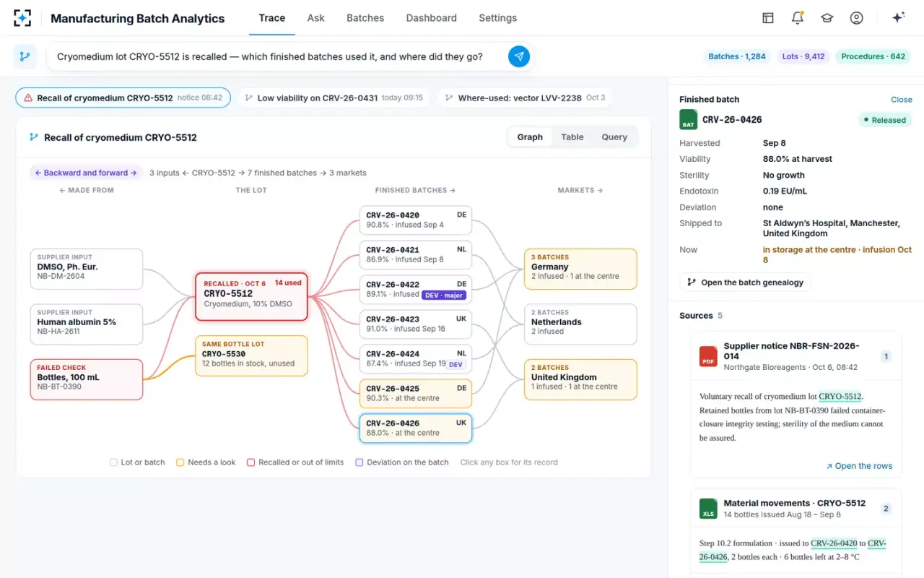Click the branch icon beside Recall of cryomedium heading
The width and height of the screenshot is (924, 578).
point(33,137)
